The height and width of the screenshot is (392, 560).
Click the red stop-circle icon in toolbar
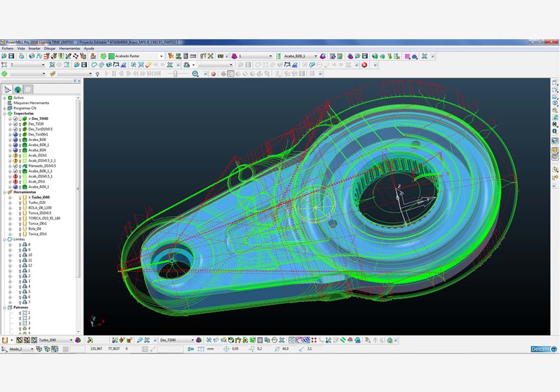pos(364,65)
